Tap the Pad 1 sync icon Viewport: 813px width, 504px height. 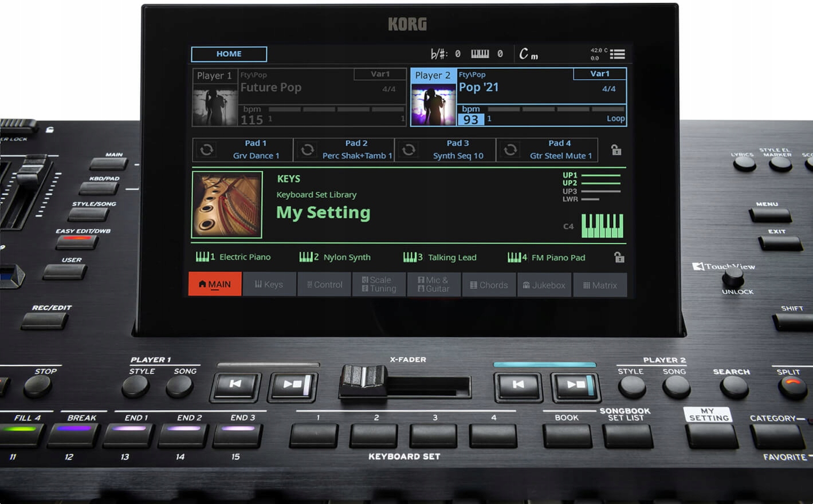click(207, 149)
